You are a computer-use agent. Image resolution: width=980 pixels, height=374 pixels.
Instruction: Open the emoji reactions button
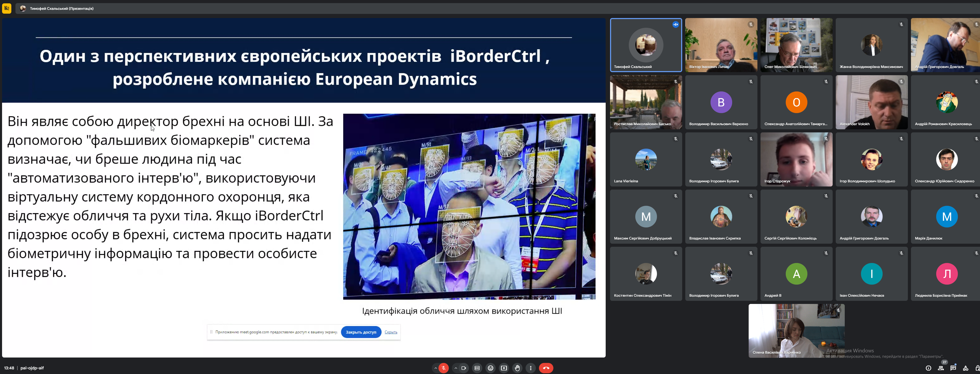(x=490, y=368)
